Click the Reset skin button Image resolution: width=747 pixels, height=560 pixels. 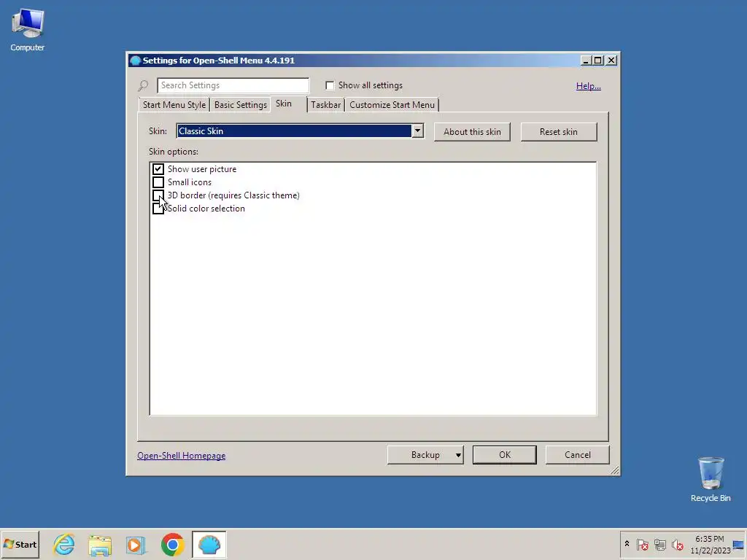(558, 132)
